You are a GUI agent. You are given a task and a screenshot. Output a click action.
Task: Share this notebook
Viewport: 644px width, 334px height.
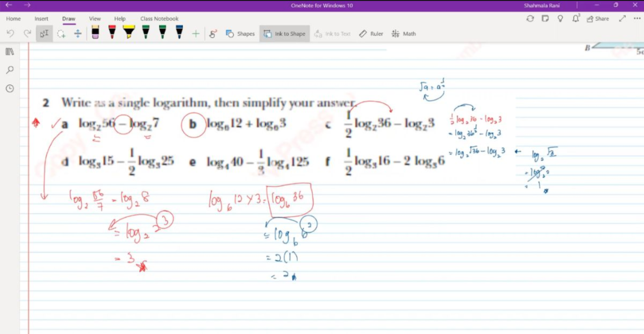coord(598,19)
